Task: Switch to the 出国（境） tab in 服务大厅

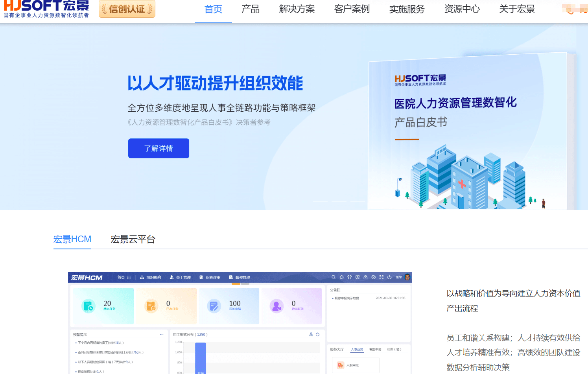Action: pyautogui.click(x=394, y=350)
